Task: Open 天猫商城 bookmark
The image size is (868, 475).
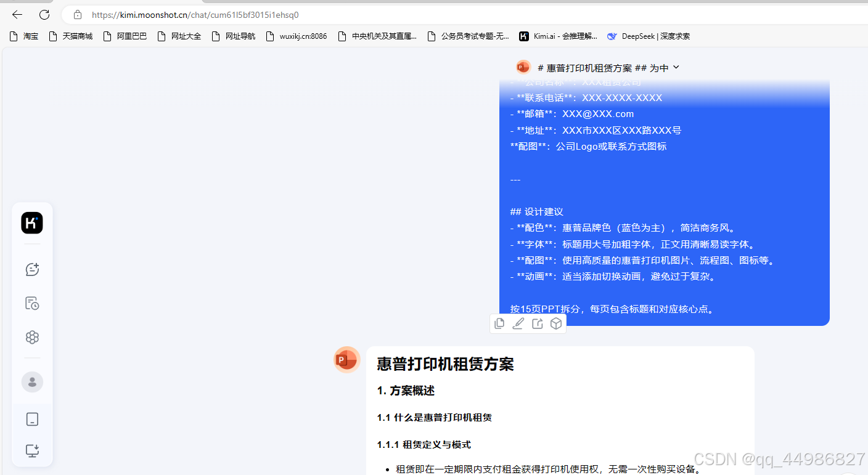Action: tap(71, 36)
